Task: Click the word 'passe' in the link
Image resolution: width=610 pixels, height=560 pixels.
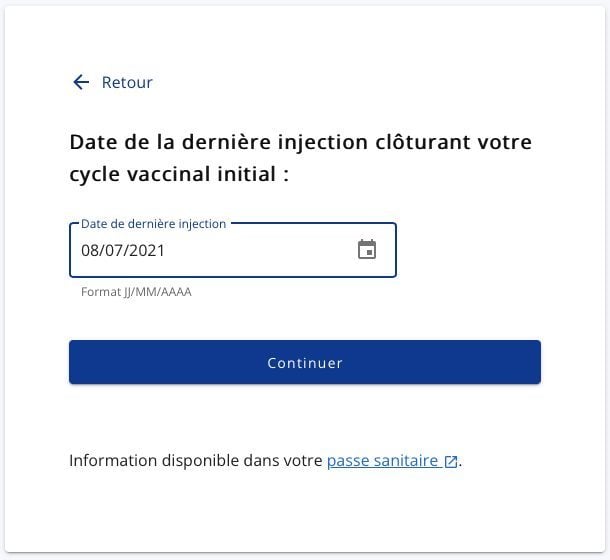Action: [348, 462]
